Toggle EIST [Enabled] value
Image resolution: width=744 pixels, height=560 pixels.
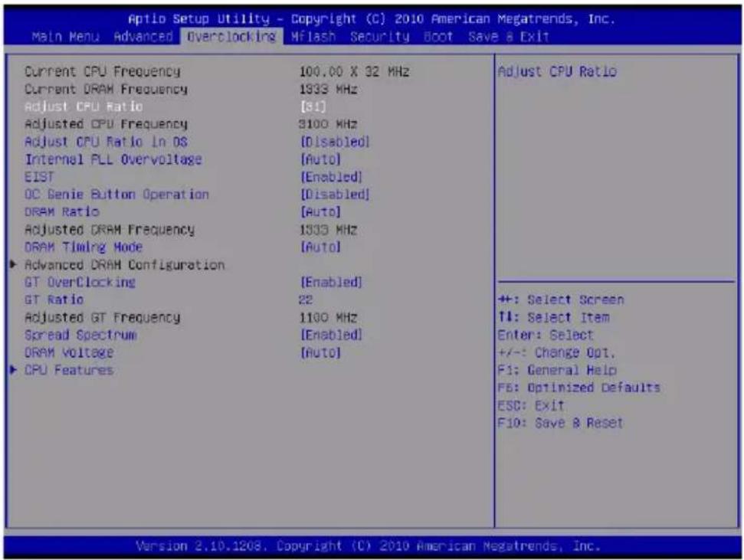[x=331, y=176]
